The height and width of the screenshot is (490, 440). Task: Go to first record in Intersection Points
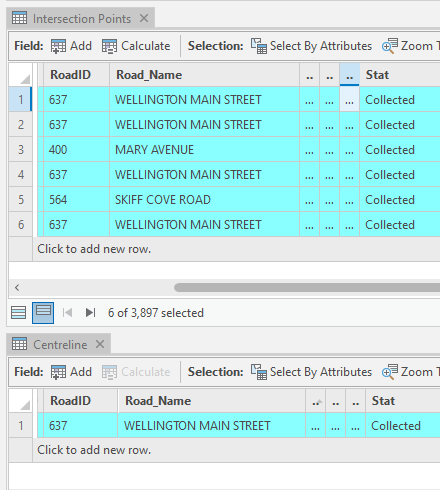tap(67, 313)
